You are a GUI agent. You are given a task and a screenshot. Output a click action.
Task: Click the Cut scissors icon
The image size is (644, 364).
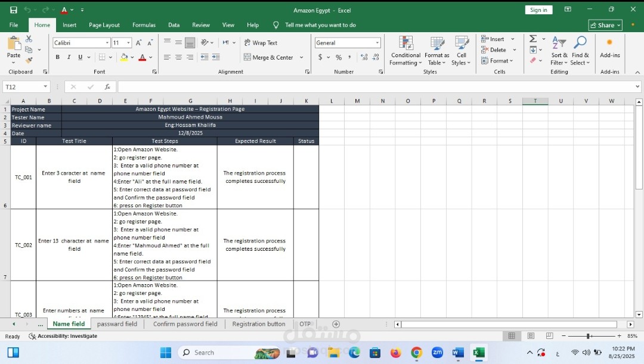(29, 39)
